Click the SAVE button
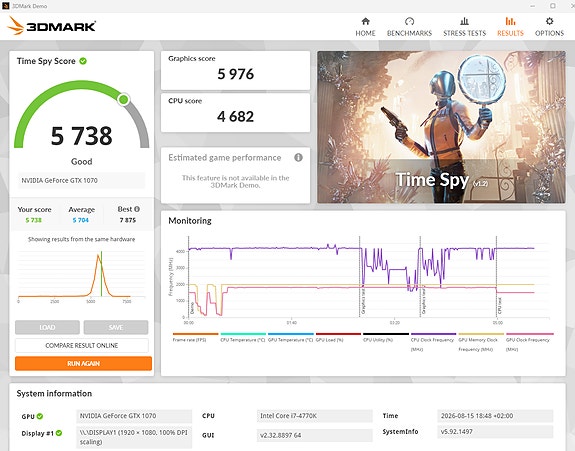Screen dimensions: 575x451 116,327
